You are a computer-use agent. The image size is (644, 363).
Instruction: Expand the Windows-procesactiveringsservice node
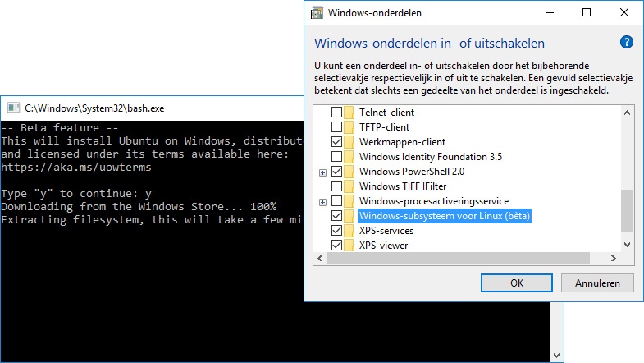click(x=322, y=202)
